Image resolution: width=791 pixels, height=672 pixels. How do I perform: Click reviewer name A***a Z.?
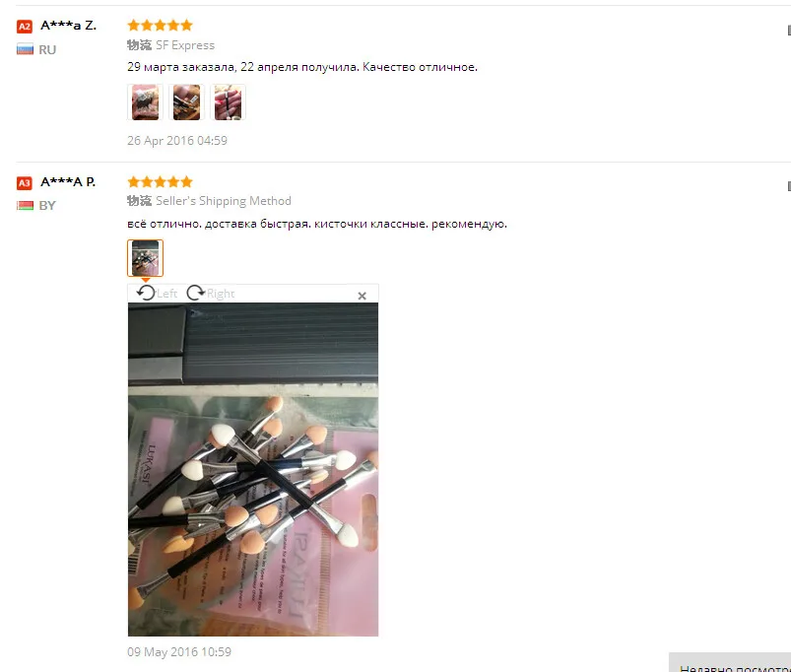(x=68, y=26)
